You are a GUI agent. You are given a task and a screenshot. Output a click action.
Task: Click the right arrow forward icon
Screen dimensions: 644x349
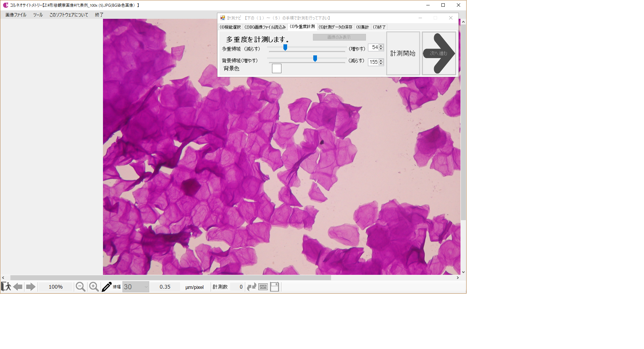point(31,287)
